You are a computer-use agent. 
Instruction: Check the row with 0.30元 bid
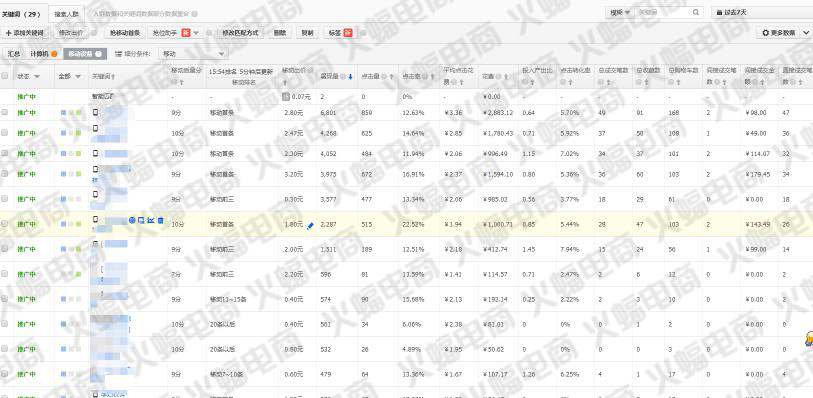pos(5,198)
